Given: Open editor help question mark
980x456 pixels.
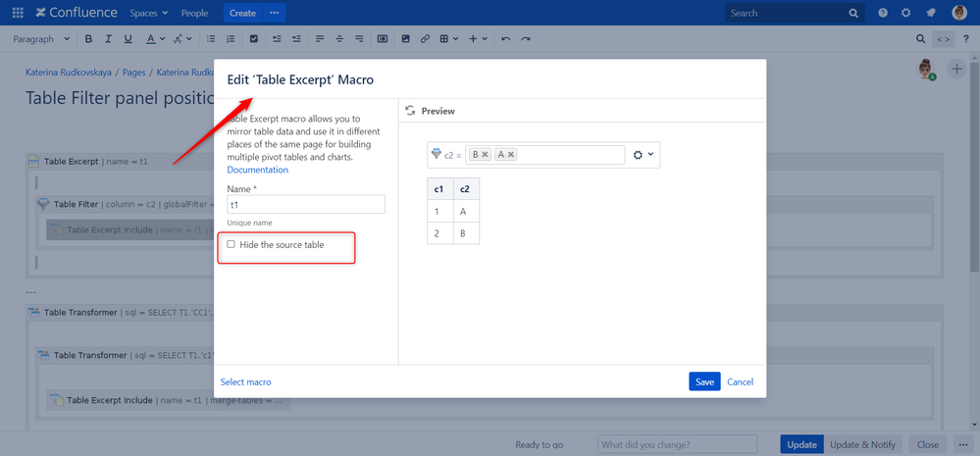Looking at the screenshot, I should [966, 38].
